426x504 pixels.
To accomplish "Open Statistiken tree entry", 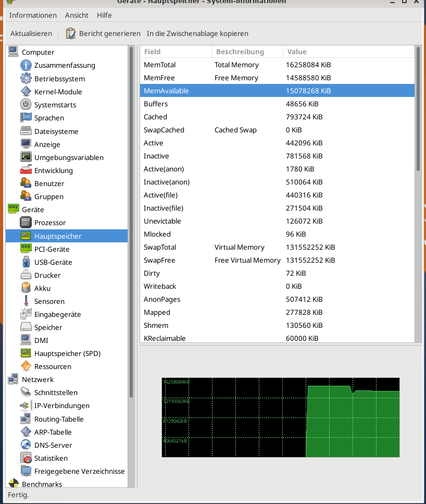I will point(51,458).
